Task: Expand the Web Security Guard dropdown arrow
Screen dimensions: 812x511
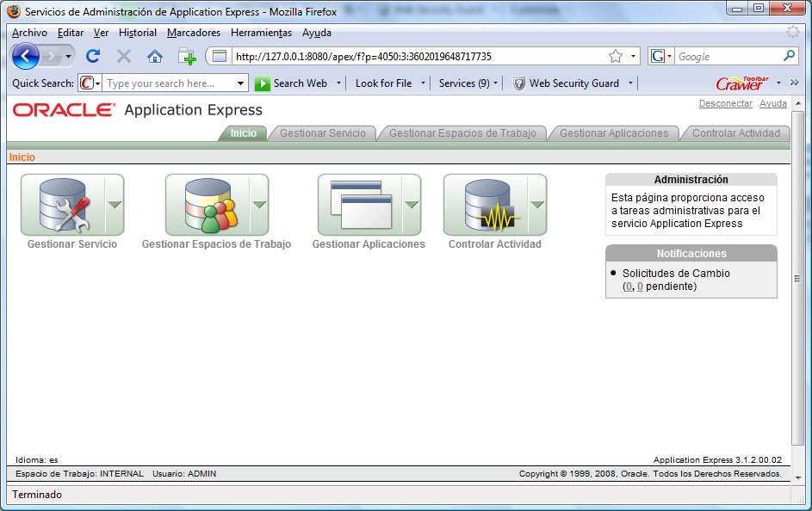Action: pyautogui.click(x=630, y=83)
